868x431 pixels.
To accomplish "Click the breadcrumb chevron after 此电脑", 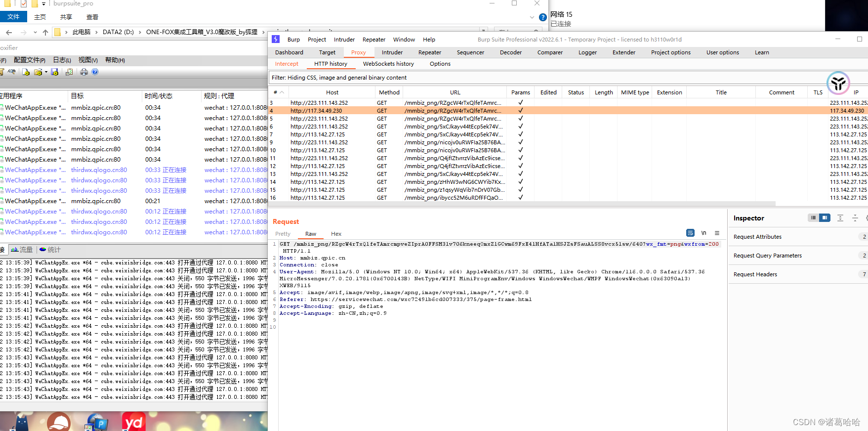I will click(x=96, y=32).
